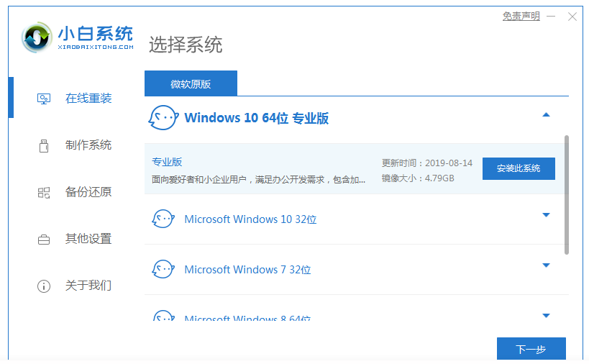This screenshot has width=589, height=364.
Task: Click the Windows 10 64位 专业版 face icon
Action: 163,117
